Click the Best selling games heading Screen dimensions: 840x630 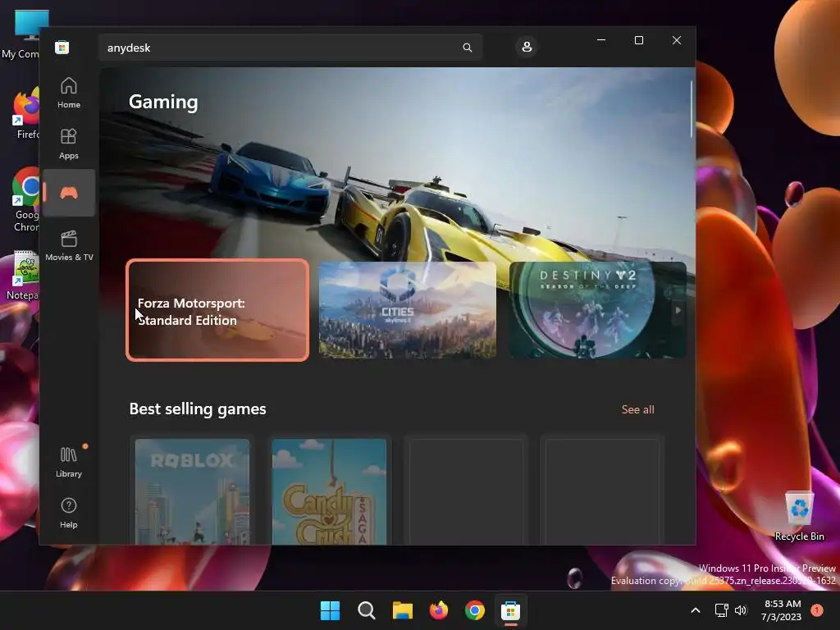198,409
